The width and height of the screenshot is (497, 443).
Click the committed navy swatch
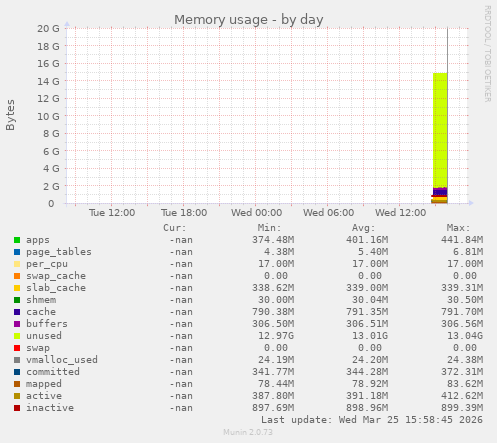point(17,372)
